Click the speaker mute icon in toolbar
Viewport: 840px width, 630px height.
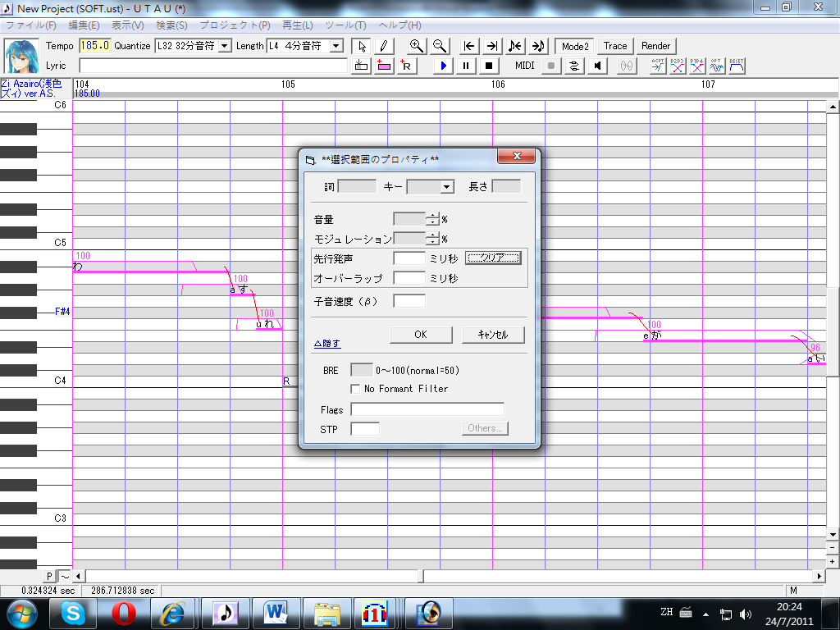pyautogui.click(x=597, y=66)
